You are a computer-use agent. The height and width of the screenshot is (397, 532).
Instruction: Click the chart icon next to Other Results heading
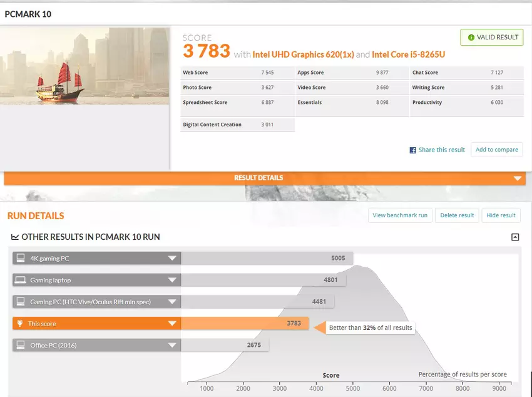point(15,237)
